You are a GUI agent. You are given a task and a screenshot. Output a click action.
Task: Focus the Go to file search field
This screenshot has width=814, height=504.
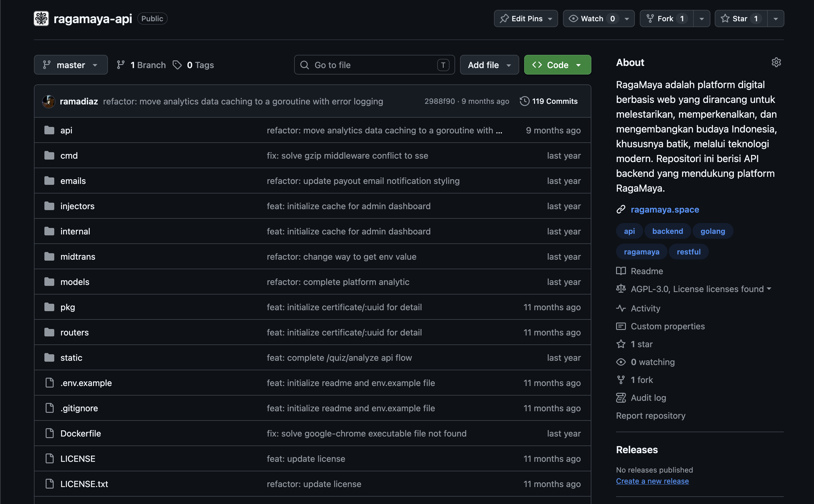point(374,65)
